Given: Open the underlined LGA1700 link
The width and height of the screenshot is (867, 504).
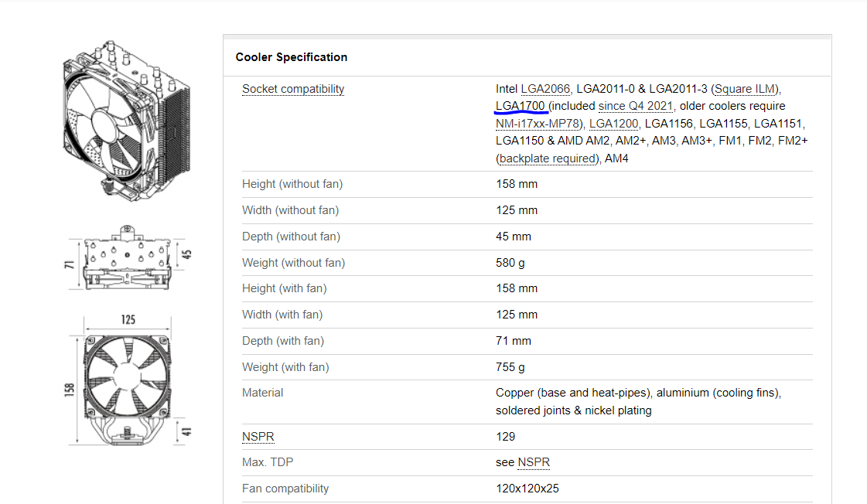Looking at the screenshot, I should (x=521, y=106).
